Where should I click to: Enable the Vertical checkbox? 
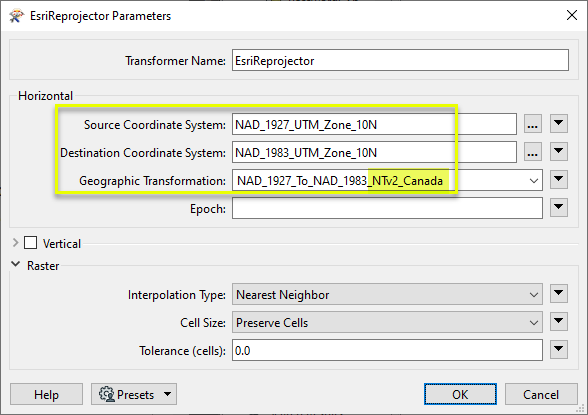pyautogui.click(x=30, y=243)
